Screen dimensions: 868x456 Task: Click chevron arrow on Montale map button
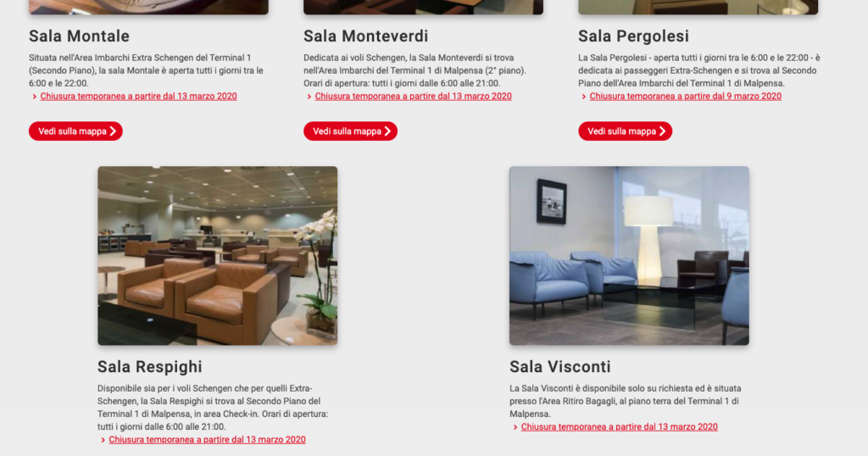point(113,131)
